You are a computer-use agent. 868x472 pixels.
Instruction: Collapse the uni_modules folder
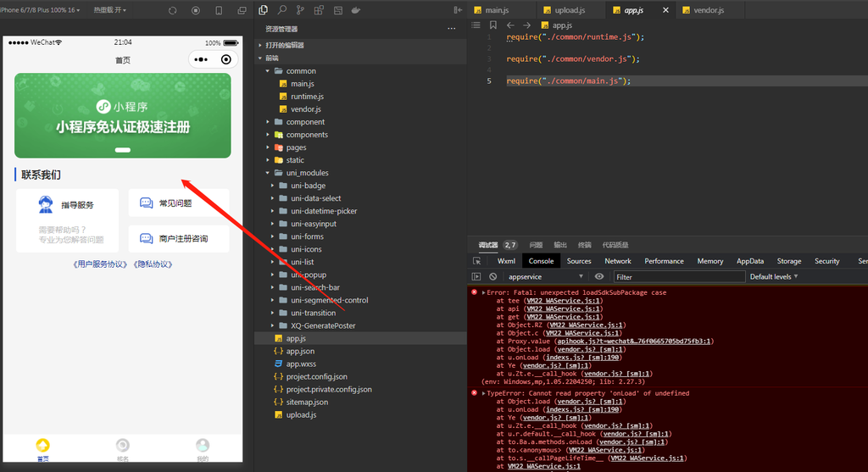268,173
